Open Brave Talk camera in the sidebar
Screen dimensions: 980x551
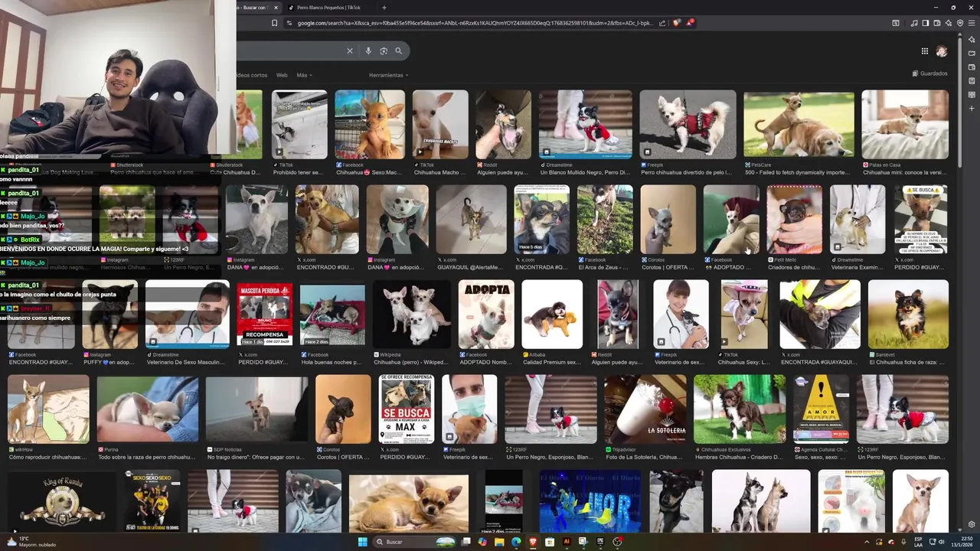pyautogui.click(x=972, y=53)
